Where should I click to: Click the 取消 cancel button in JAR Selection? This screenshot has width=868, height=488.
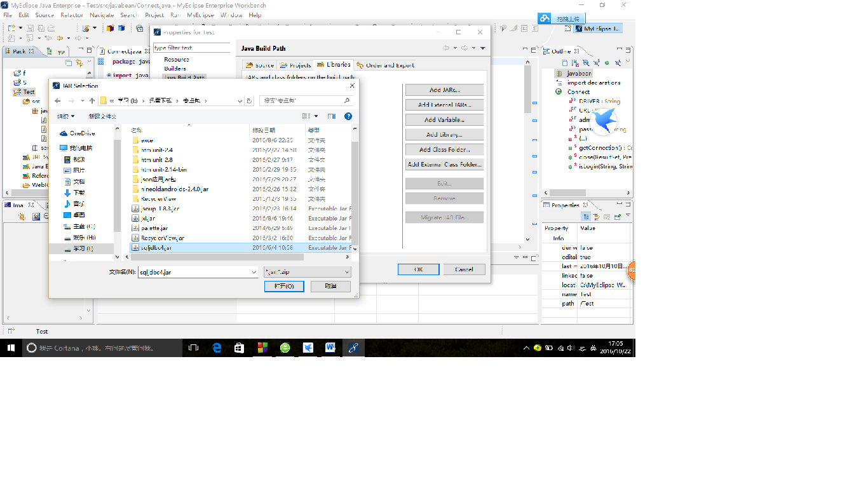[330, 287]
